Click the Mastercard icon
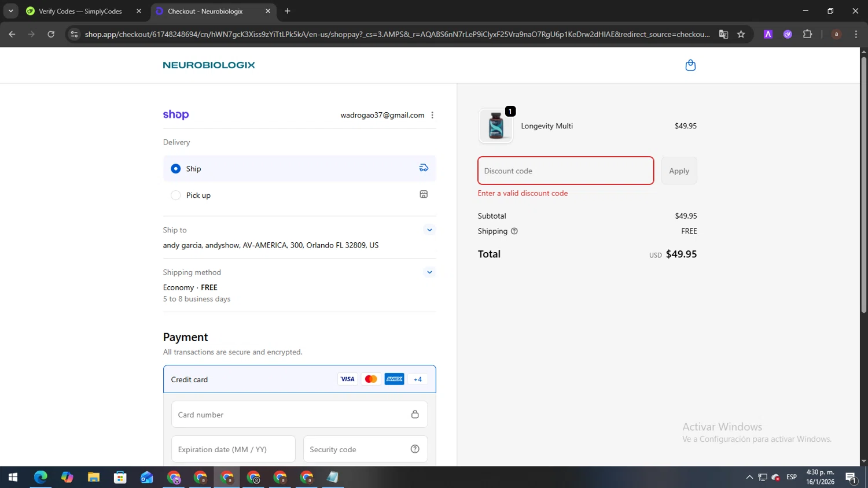The height and width of the screenshot is (488, 868). coord(371,379)
